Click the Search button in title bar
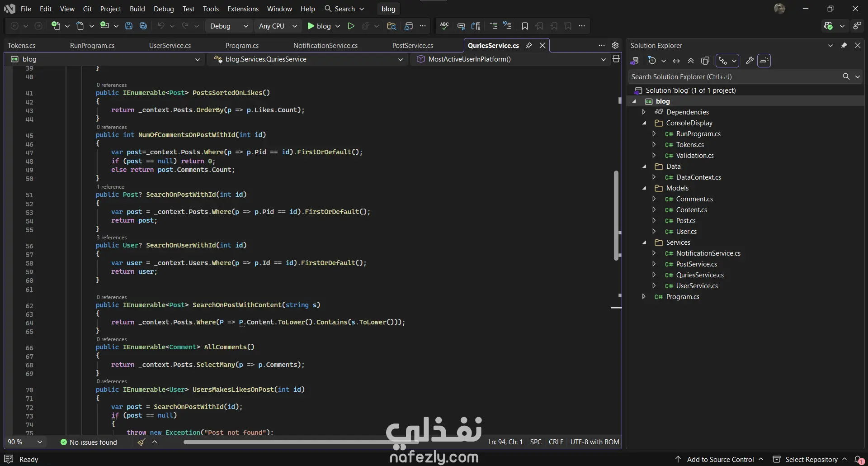Image resolution: width=868 pixels, height=466 pixels. [x=344, y=9]
